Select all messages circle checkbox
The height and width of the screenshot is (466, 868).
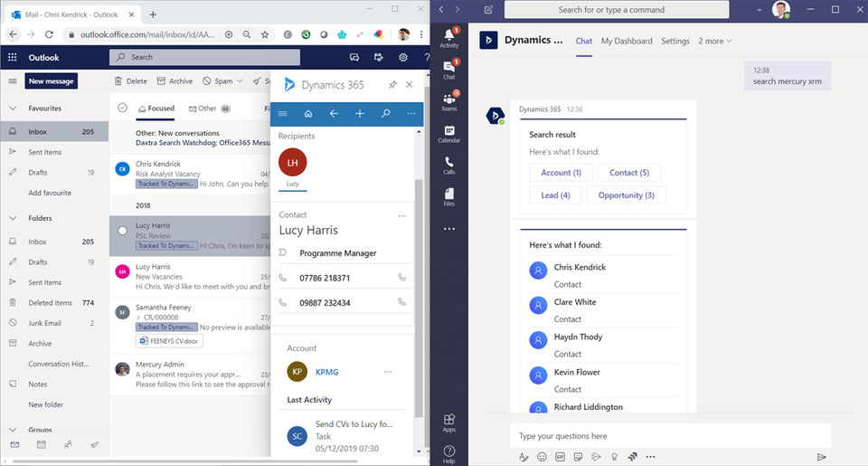click(123, 108)
